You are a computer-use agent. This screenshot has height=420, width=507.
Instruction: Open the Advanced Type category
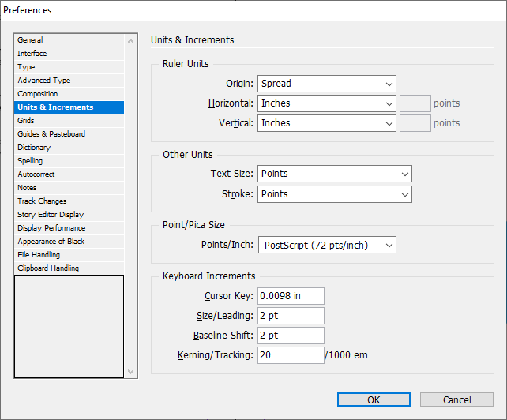[69, 81]
